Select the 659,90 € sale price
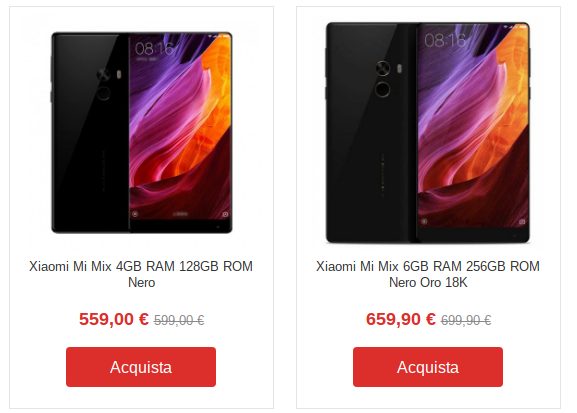The height and width of the screenshot is (413, 577). [401, 319]
